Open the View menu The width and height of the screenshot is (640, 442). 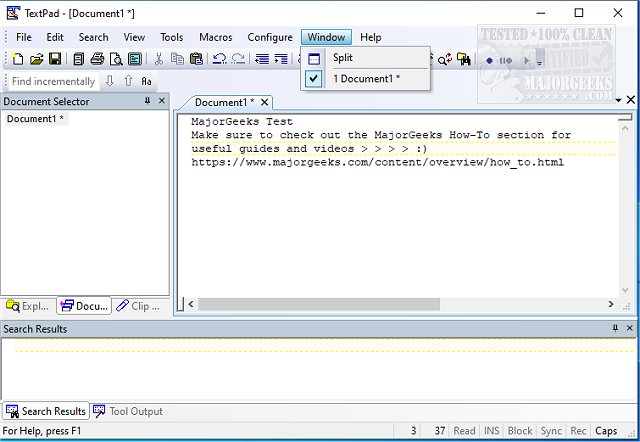click(134, 37)
